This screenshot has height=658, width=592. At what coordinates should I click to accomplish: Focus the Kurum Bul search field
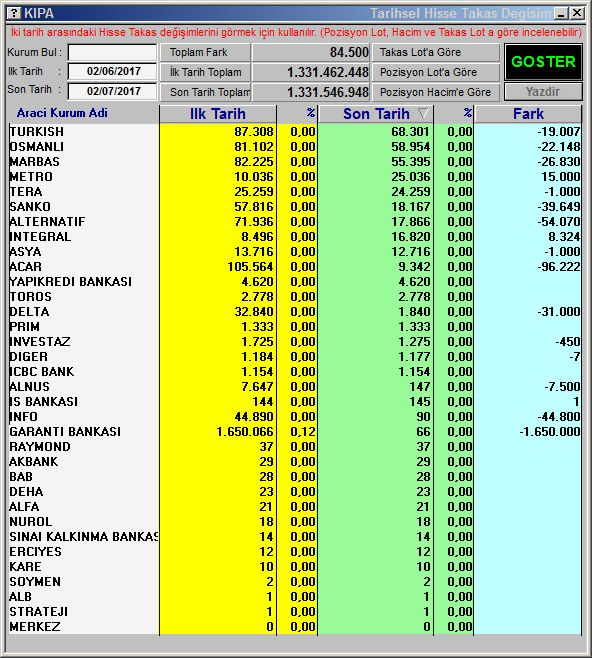[x=112, y=52]
